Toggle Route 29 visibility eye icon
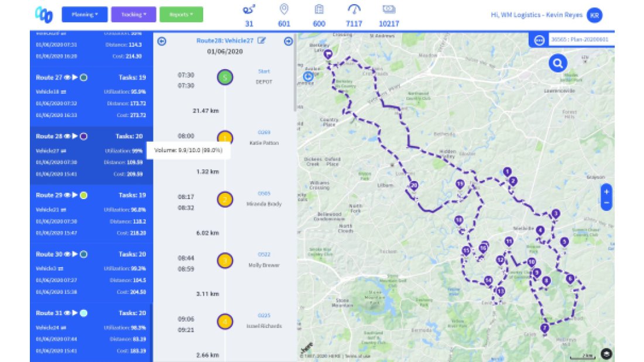 [67, 195]
